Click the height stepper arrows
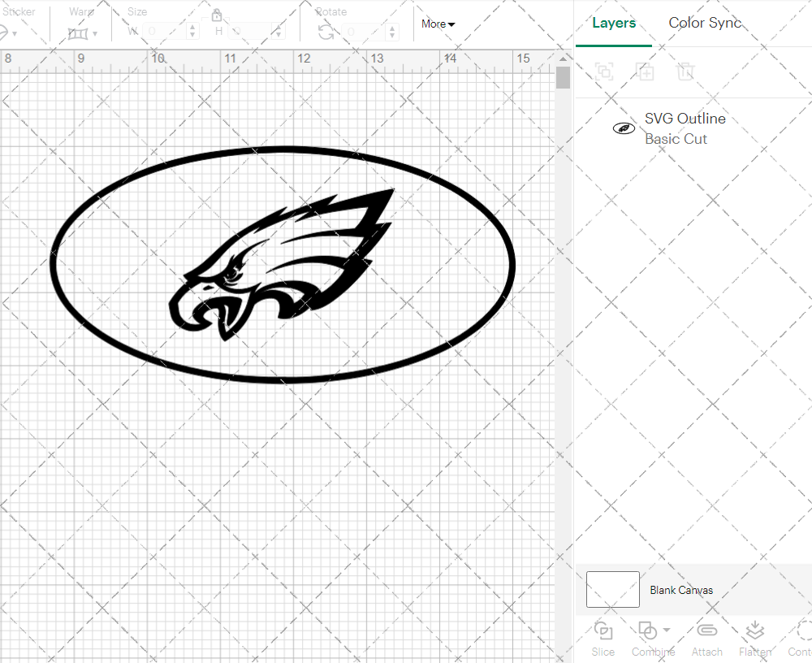 (x=278, y=32)
